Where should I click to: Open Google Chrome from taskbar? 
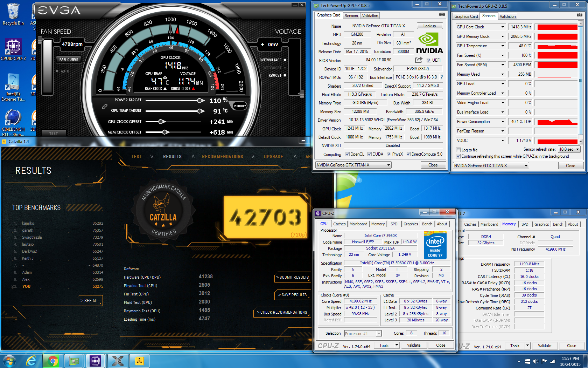click(x=53, y=361)
